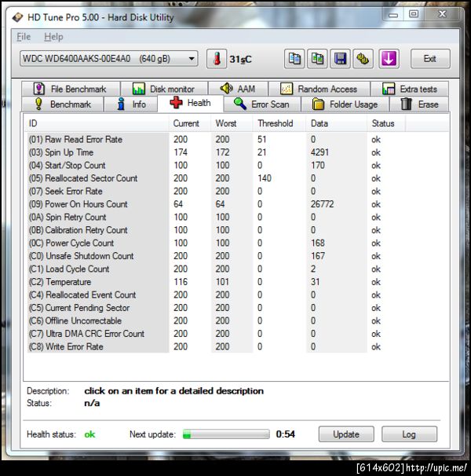The image size is (471, 476).
Task: Click the save screenshot floppy disk icon
Action: pyautogui.click(x=340, y=59)
